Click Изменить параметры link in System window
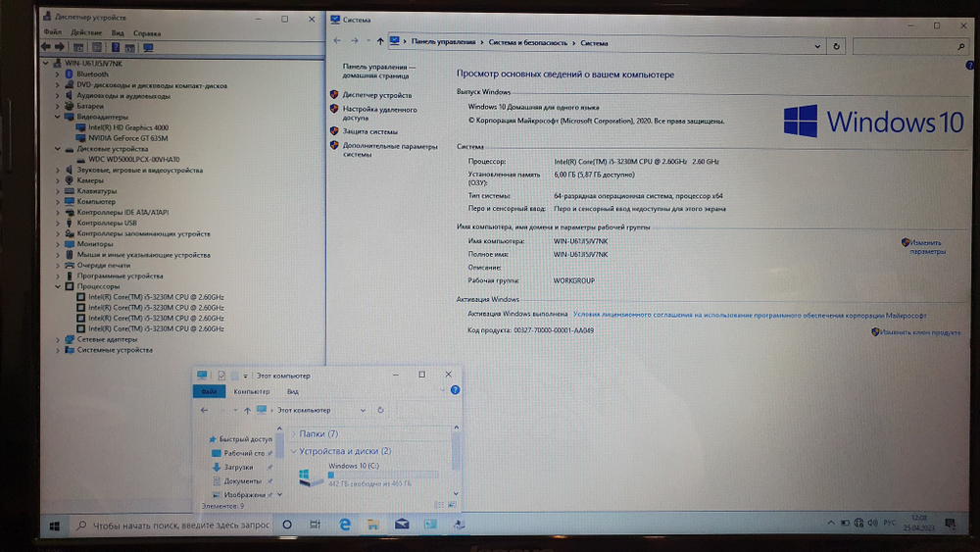The width and height of the screenshot is (980, 552). 927,247
